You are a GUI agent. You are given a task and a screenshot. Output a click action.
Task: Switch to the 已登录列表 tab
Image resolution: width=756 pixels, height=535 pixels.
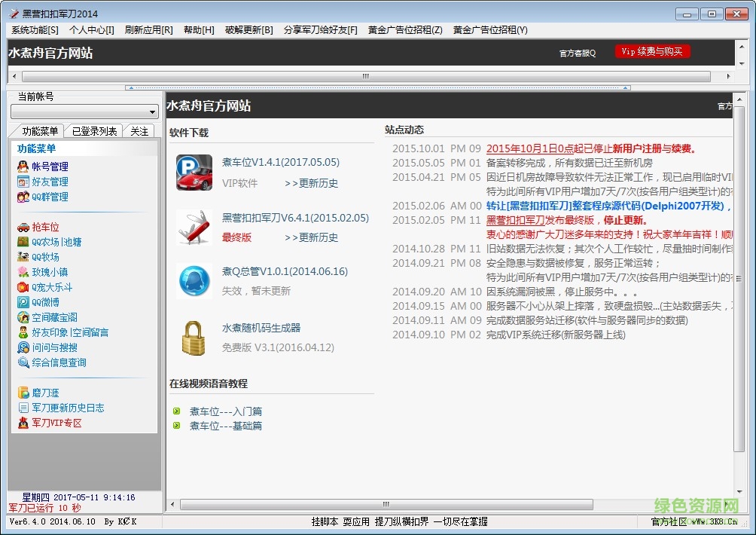pyautogui.click(x=93, y=130)
